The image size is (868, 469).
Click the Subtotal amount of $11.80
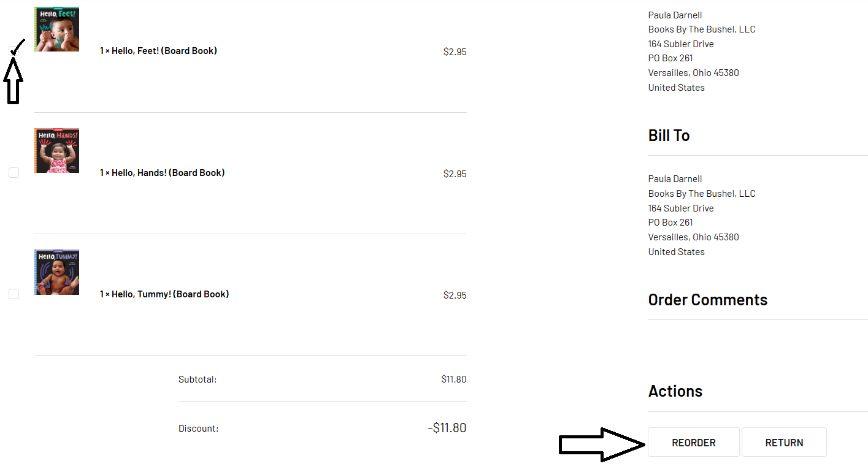453,379
